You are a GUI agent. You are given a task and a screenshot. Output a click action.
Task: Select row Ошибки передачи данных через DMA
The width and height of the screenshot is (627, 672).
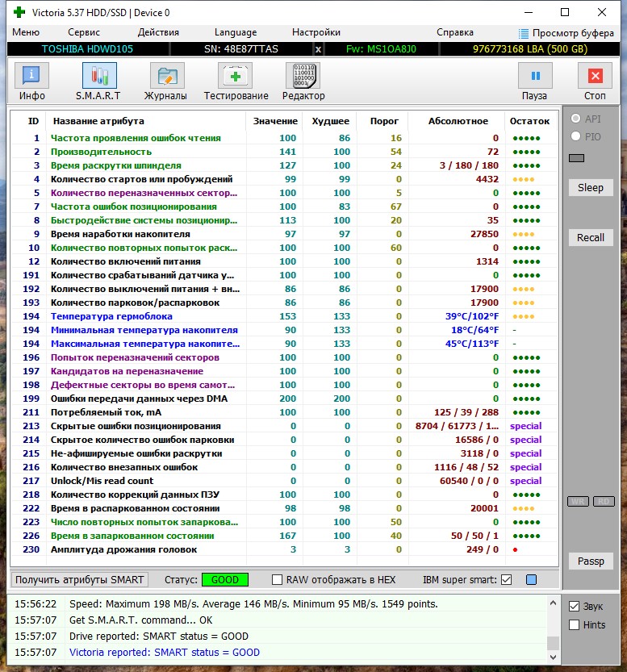click(285, 399)
